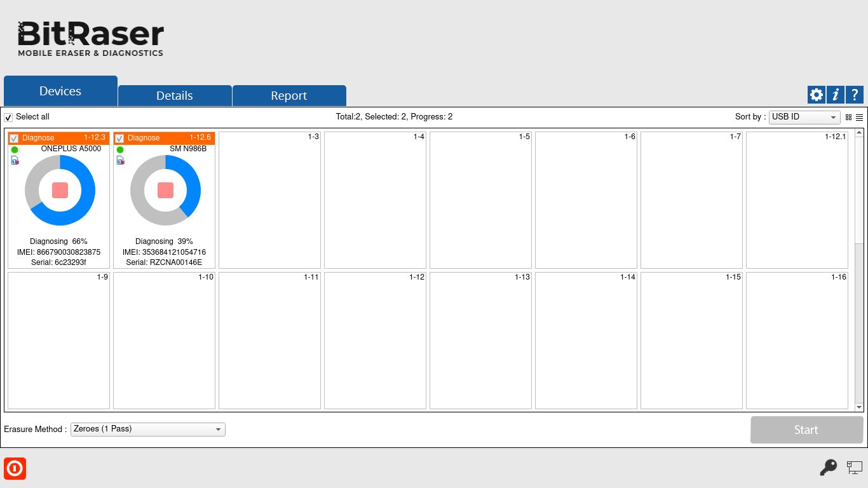Click the device list scrollbar up arrow
This screenshot has height=488, width=868.
[859, 133]
